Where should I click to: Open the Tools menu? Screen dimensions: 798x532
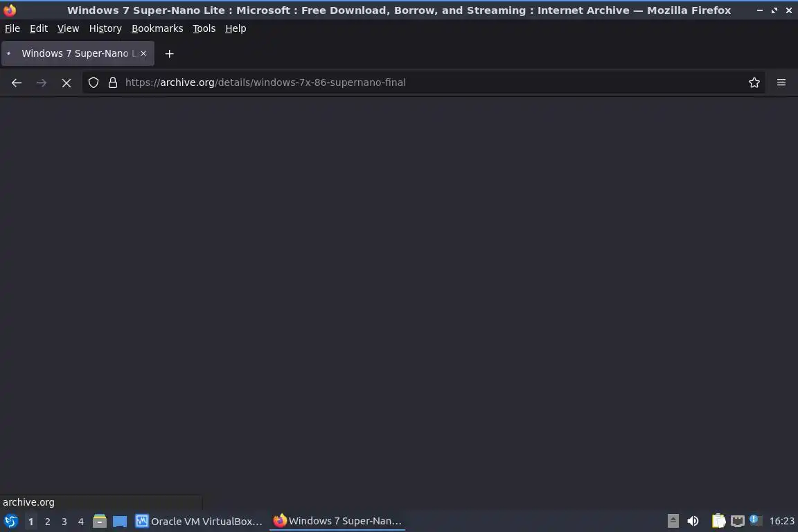coord(204,28)
